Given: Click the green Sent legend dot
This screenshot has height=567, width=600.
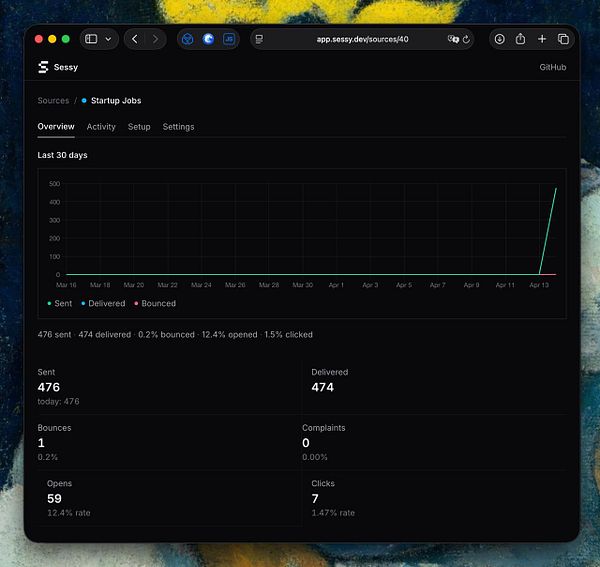Looking at the screenshot, I should [49, 303].
